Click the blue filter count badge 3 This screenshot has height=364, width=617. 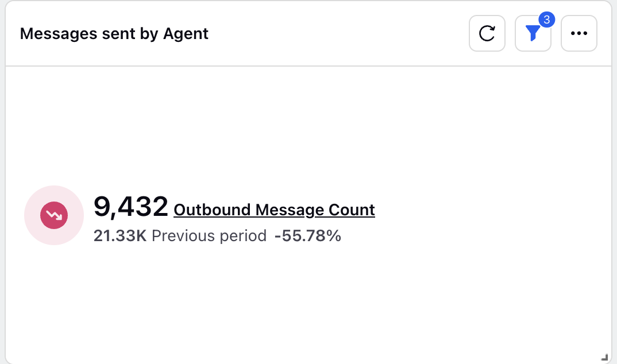[x=546, y=20]
